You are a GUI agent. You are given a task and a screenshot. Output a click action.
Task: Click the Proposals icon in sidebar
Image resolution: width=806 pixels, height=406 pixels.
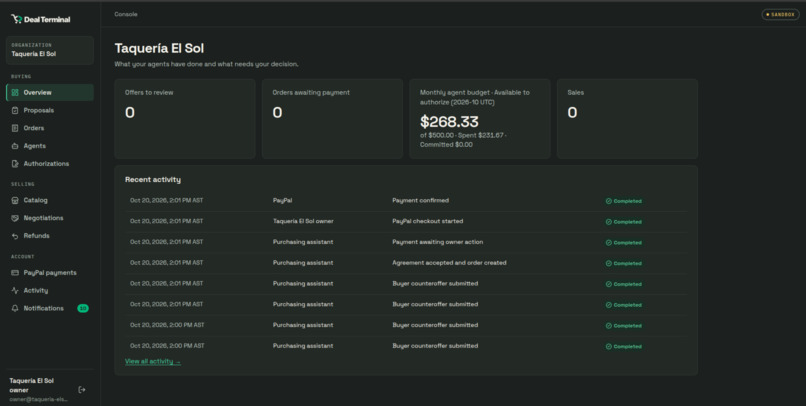15,110
